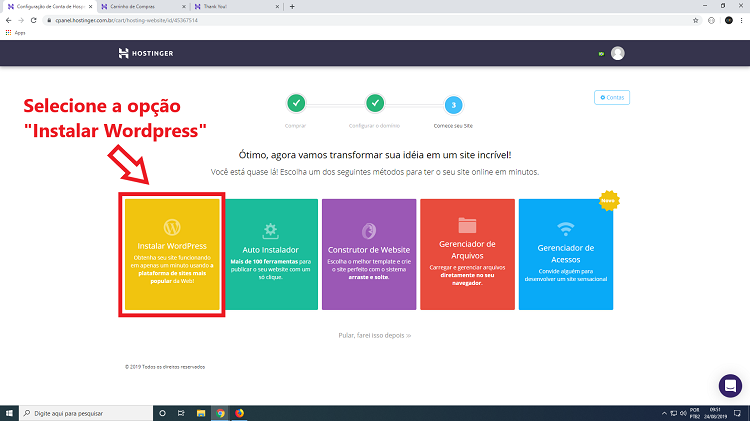Open Cortana from the taskbar
The width and height of the screenshot is (750, 421).
coord(163,413)
